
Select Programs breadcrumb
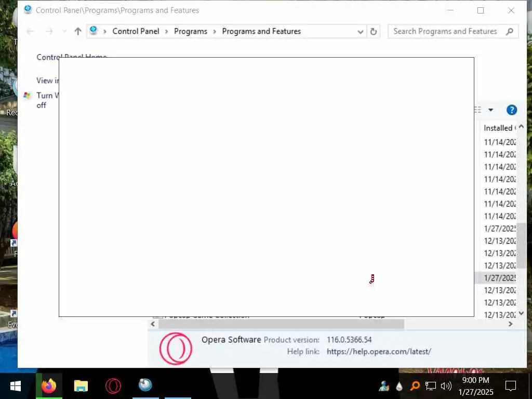(190, 31)
